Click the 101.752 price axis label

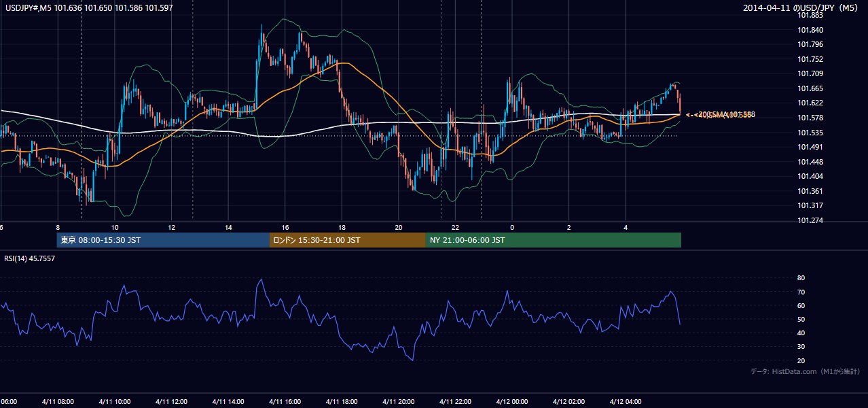tap(811, 59)
